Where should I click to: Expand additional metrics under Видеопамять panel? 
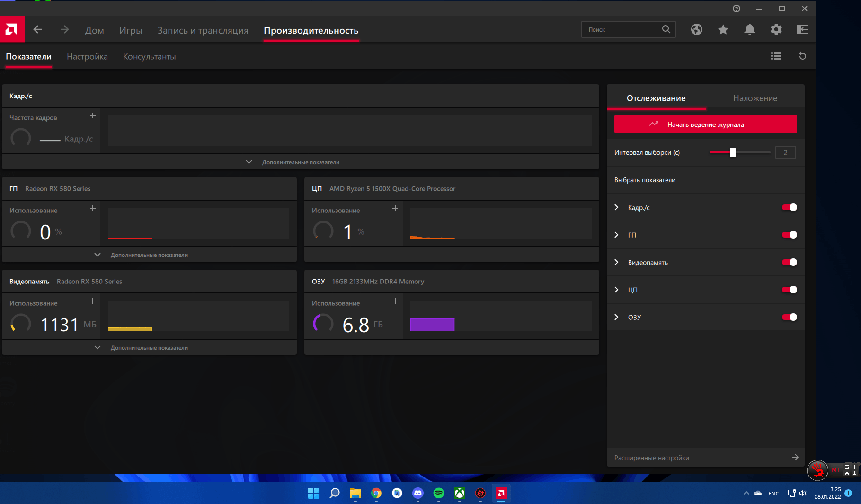point(149,347)
